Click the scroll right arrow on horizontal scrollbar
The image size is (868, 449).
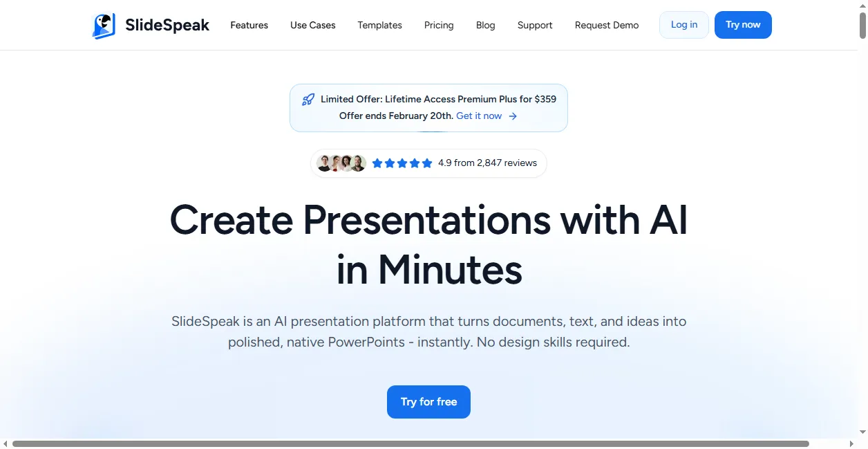click(851, 443)
